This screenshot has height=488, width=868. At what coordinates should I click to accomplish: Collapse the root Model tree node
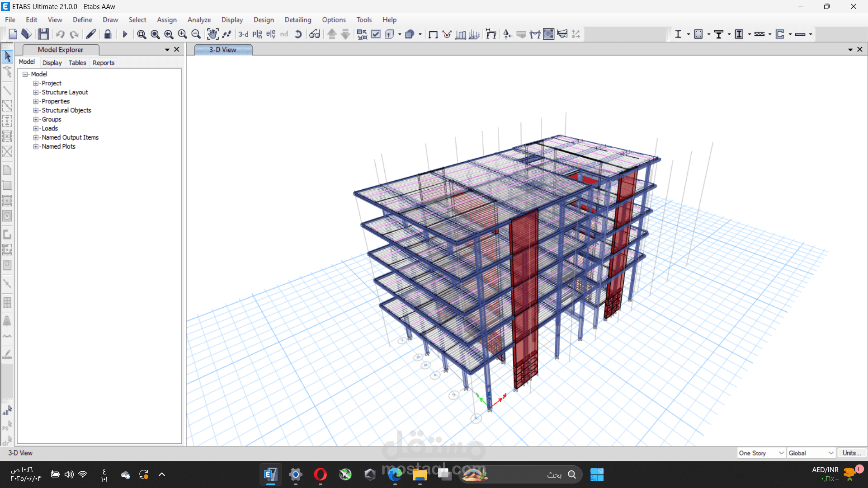(x=25, y=74)
